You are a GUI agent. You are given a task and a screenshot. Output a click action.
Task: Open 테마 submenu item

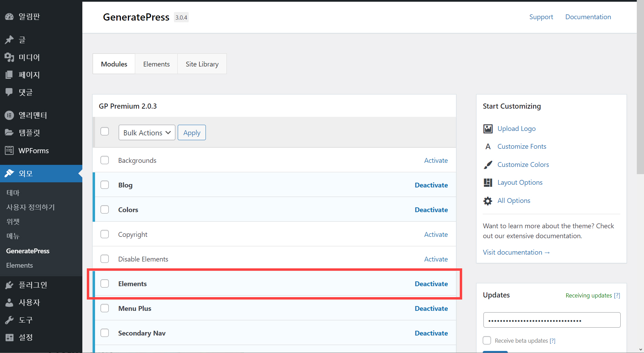click(x=13, y=193)
